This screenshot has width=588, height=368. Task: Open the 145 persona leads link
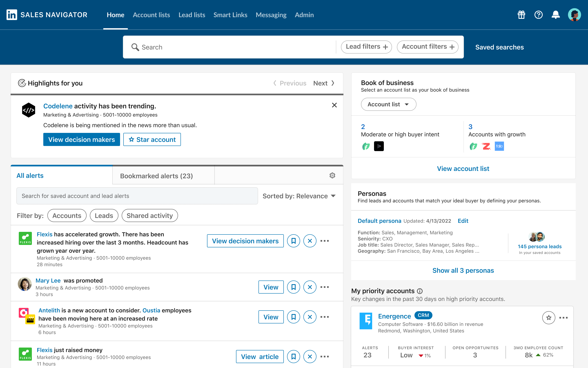click(539, 247)
